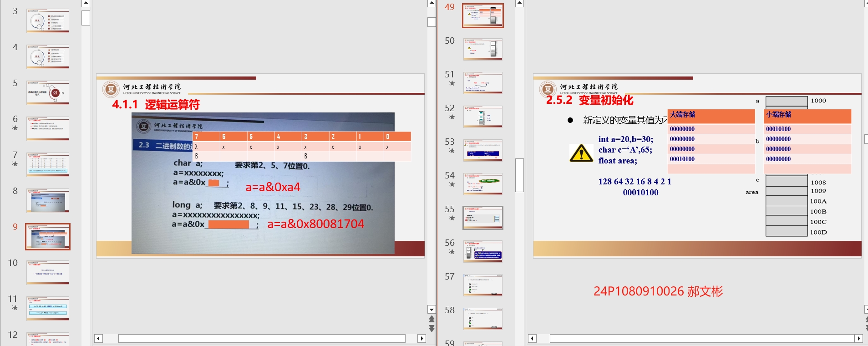Screen dimensions: 868x346
Task: Select slide 49 thumbnail
Action: [483, 16]
